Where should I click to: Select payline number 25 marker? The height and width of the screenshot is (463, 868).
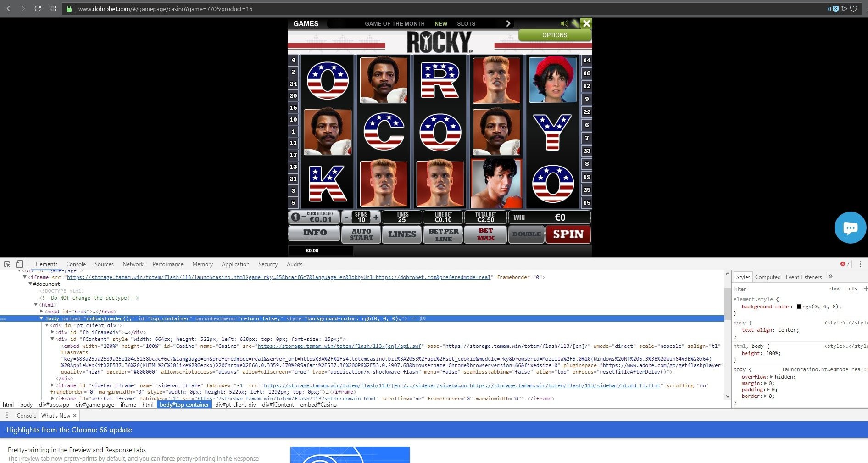point(587,190)
